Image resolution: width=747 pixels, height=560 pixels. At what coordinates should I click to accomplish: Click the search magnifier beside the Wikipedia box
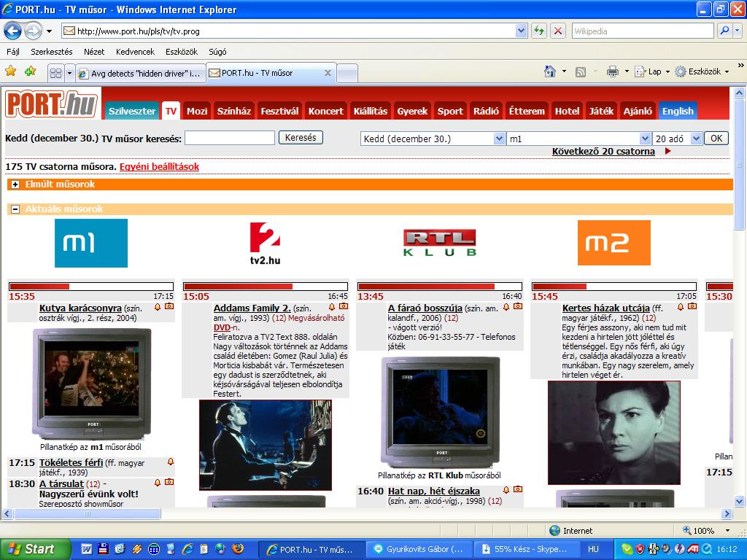pos(724,31)
